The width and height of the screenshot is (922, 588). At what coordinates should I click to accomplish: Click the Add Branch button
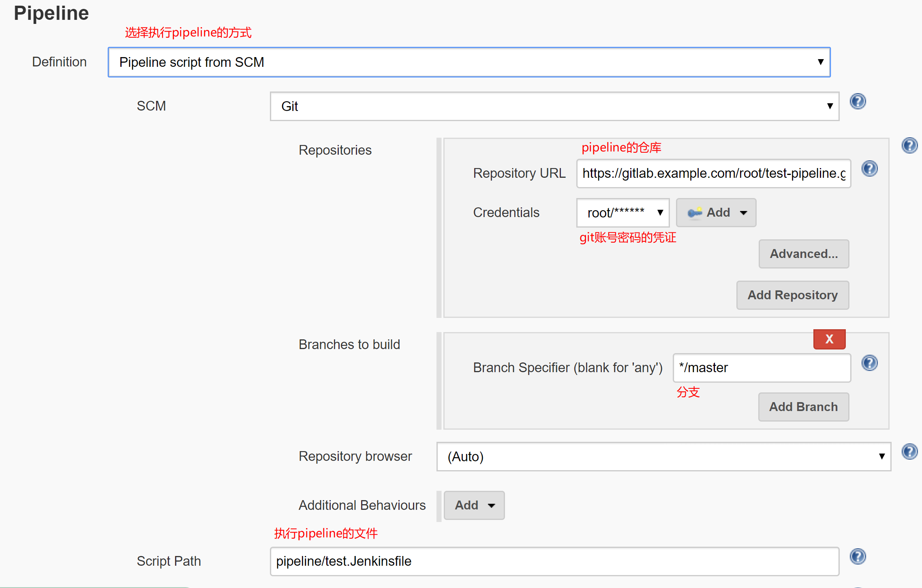[803, 407]
